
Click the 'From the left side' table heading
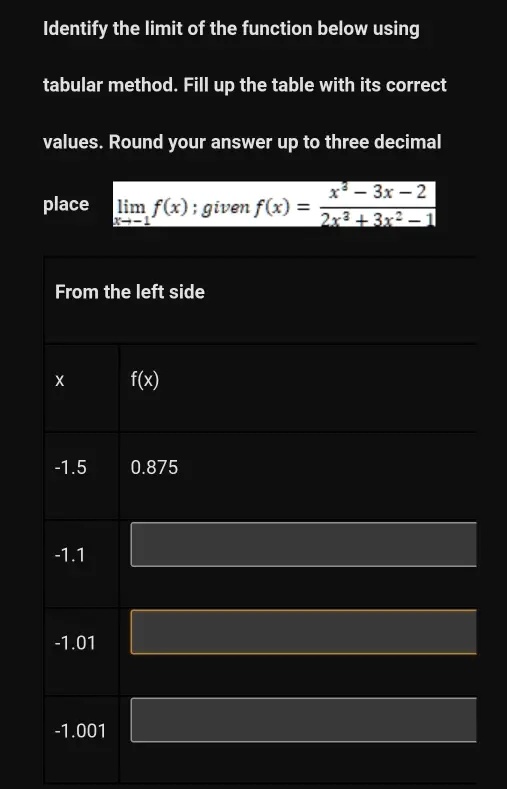(130, 292)
